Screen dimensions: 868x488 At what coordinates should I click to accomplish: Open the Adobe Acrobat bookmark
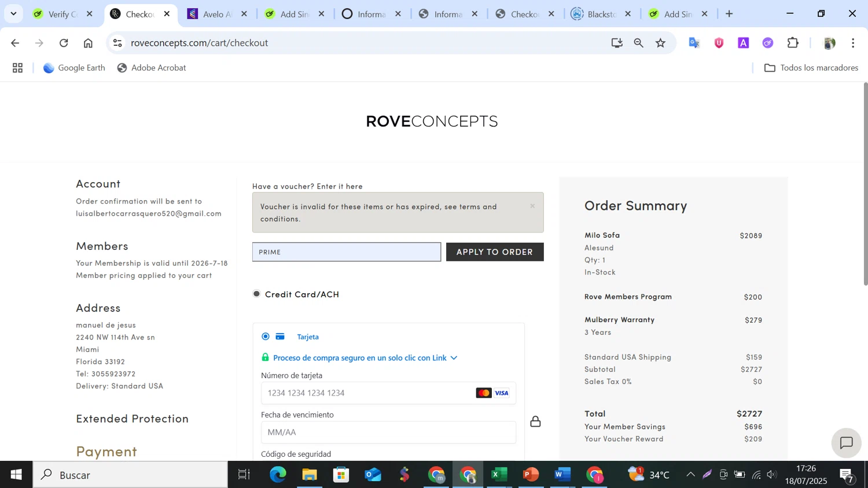152,68
